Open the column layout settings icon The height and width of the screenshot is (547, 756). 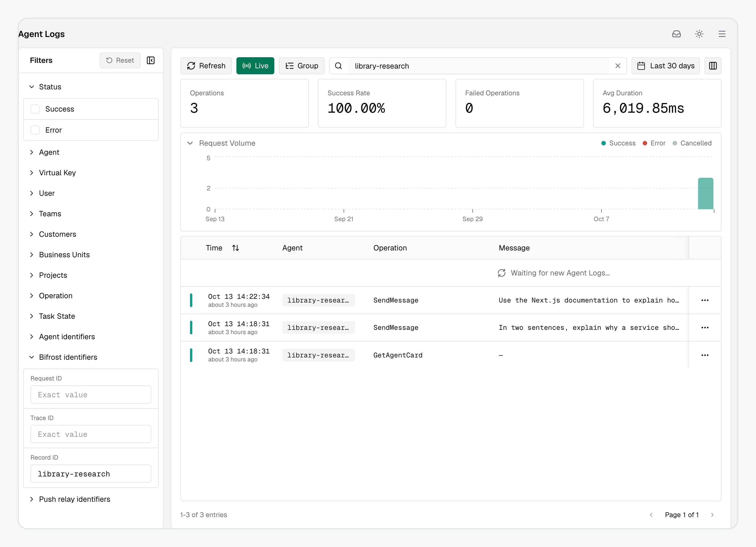point(713,66)
